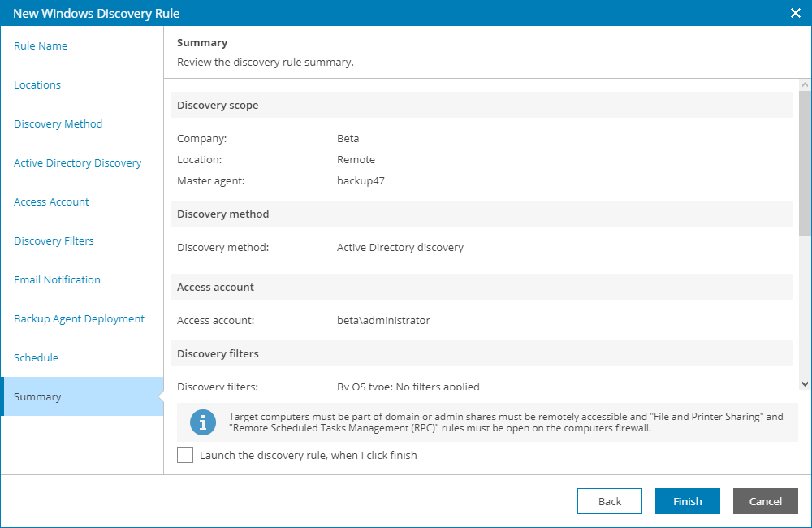Select the Discovery Method step
The image size is (812, 528).
[58, 123]
